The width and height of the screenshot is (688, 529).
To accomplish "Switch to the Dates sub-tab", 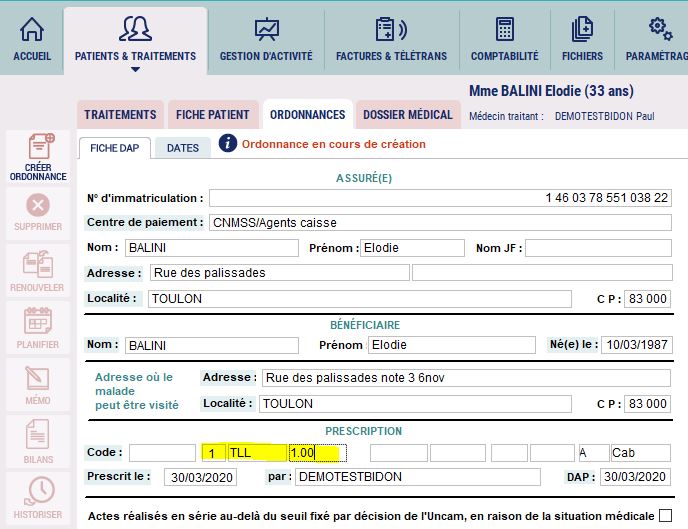I will click(183, 148).
